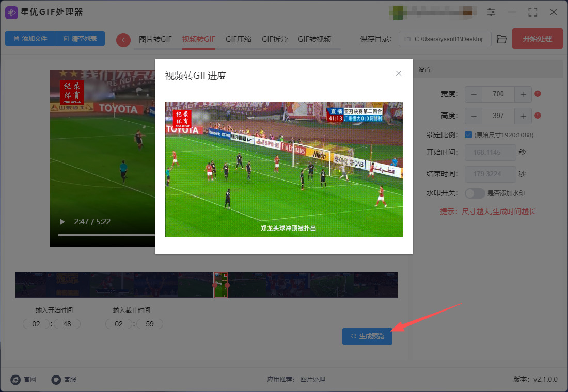The width and height of the screenshot is (568, 392).
Task: Click the height input showing 397
Action: point(498,116)
